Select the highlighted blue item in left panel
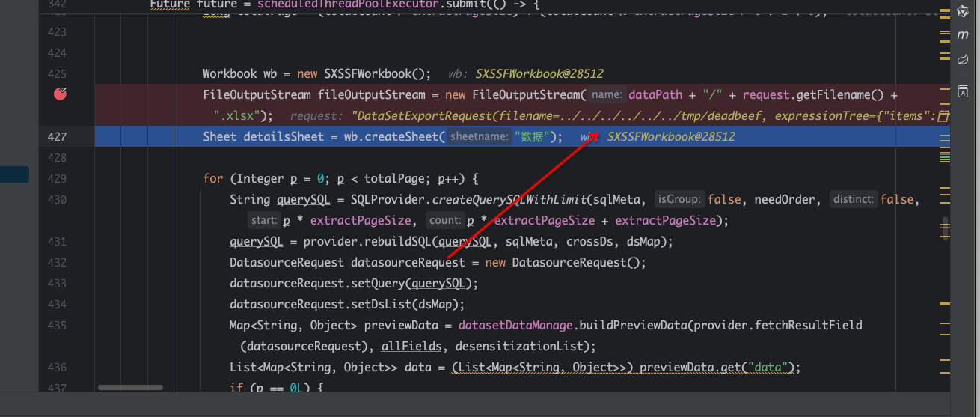980x417 pixels. coord(14,174)
